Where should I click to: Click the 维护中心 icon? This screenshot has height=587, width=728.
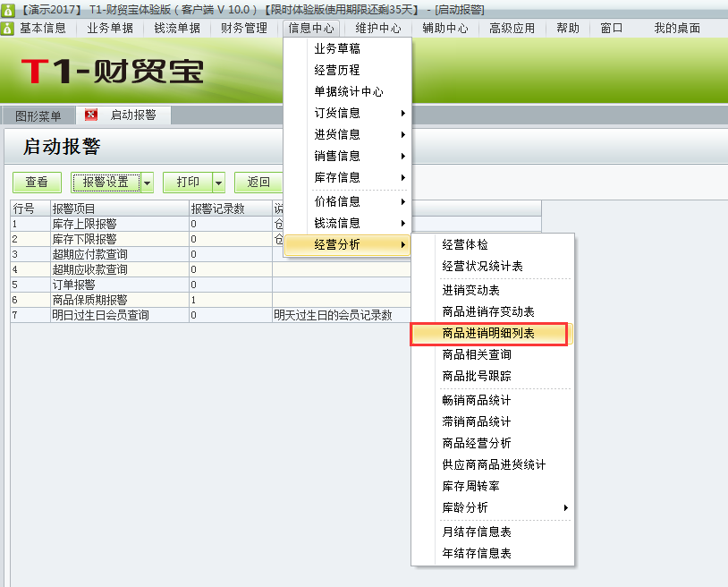[x=371, y=28]
